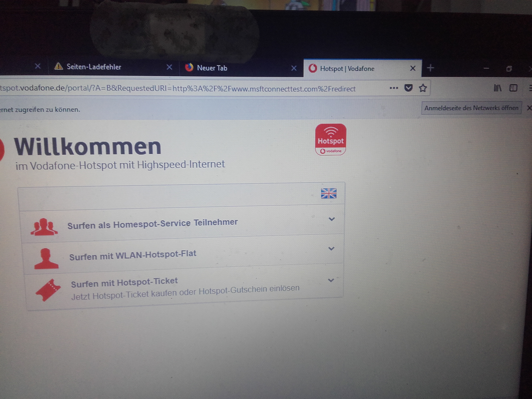Click the group of people icon
This screenshot has width=532, height=399.
44,227
